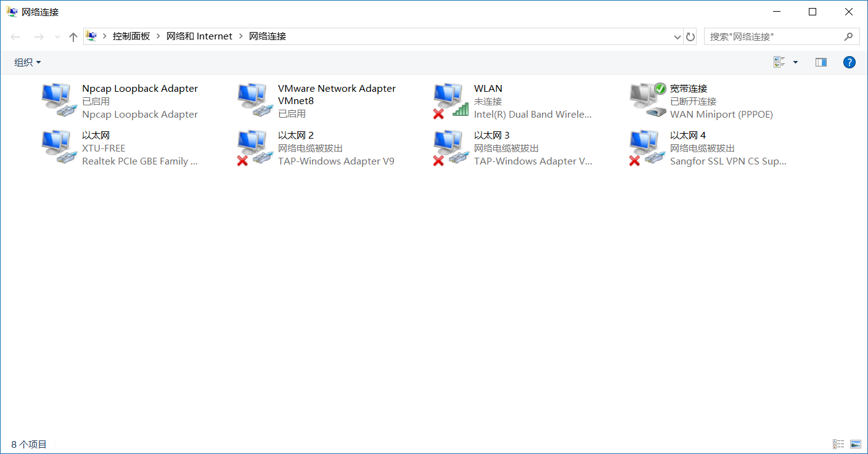Toggle the preview pane button
Image resolution: width=868 pixels, height=454 pixels.
[x=821, y=62]
